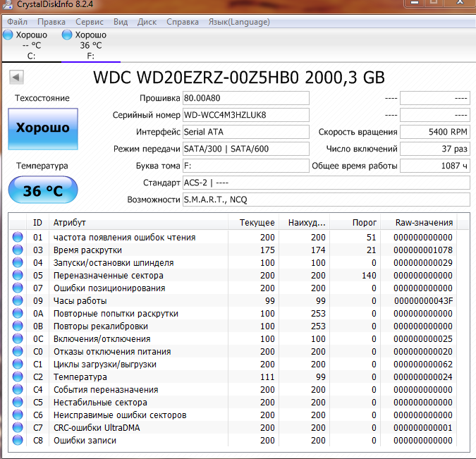Click status orb of attribute C7 row

coord(18,427)
